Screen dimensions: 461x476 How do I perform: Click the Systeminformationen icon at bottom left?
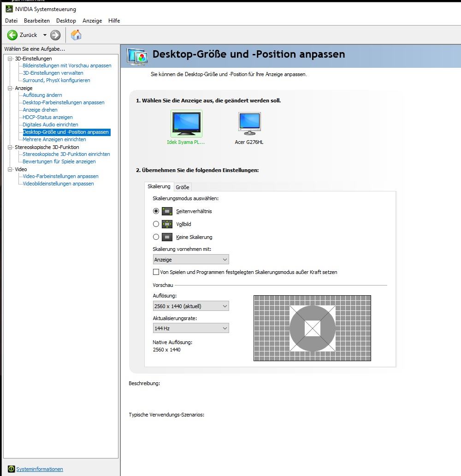[11, 469]
